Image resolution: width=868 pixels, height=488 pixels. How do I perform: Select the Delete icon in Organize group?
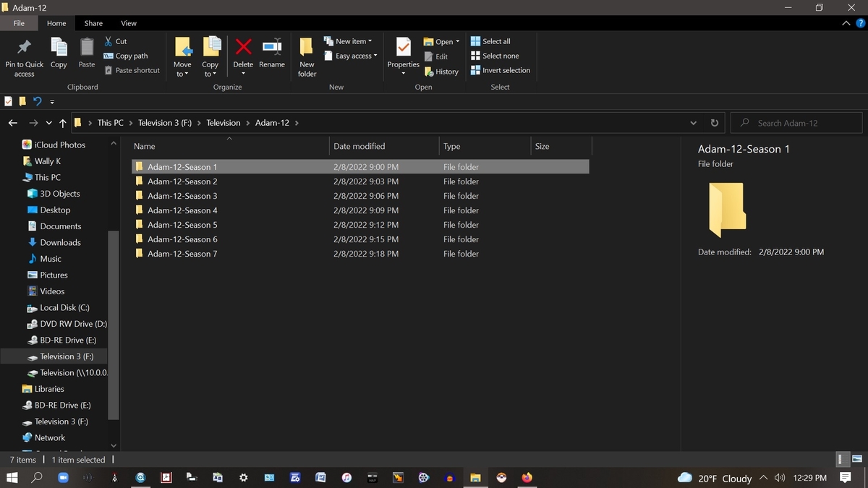point(243,52)
